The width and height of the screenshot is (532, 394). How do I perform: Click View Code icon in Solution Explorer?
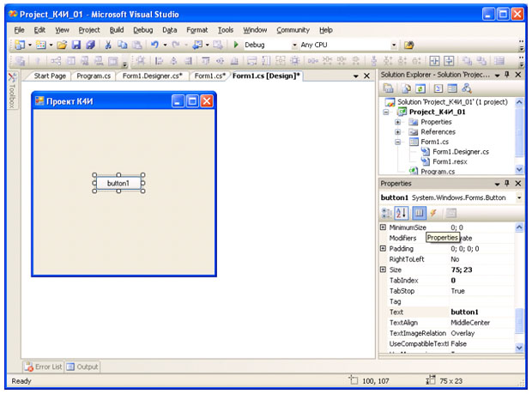pyautogui.click(x=438, y=88)
